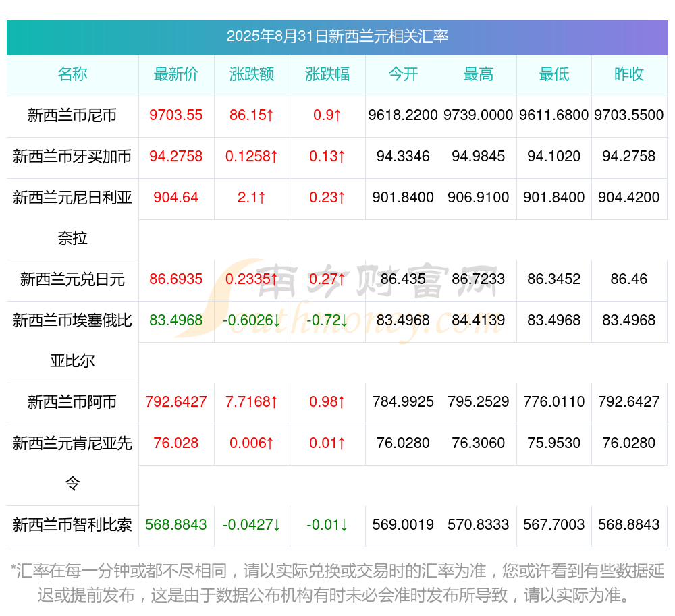Viewport: 675px width, 616px height.
Task: Click change amount 2.1↑
Action: point(251,198)
